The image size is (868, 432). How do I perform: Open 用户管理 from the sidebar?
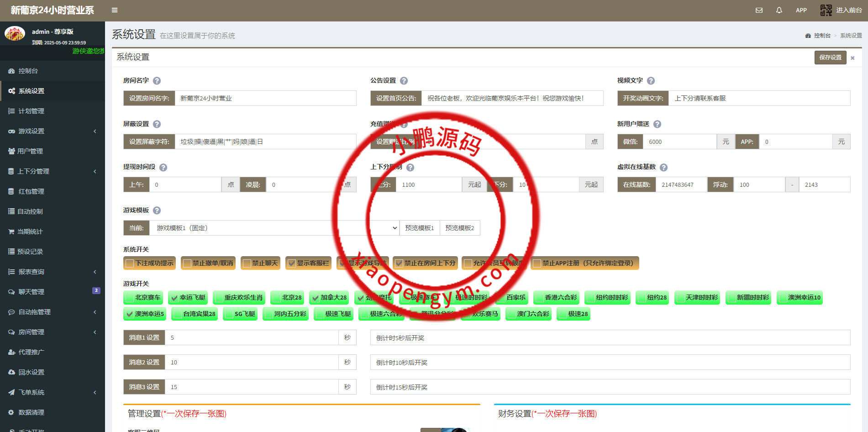30,151
